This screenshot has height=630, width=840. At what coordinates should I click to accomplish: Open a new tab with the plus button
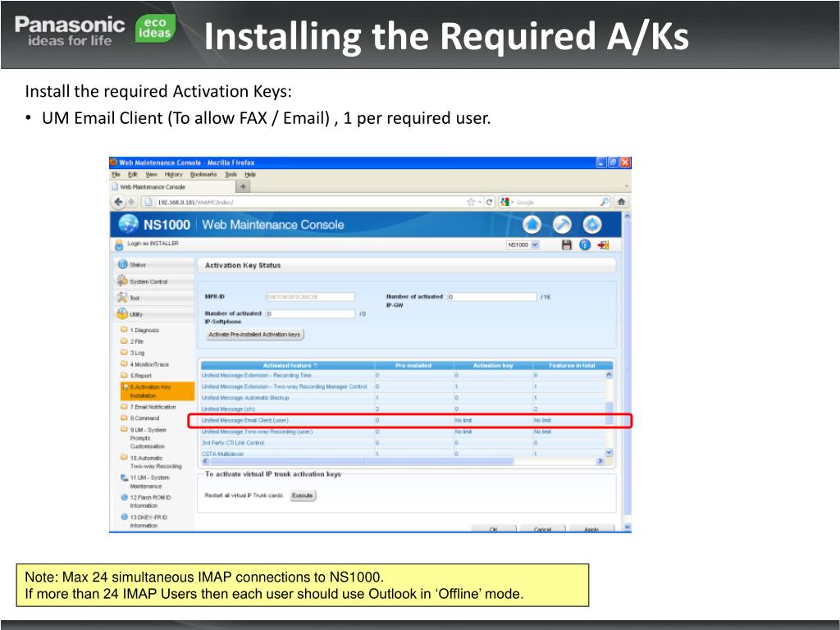pos(243,186)
